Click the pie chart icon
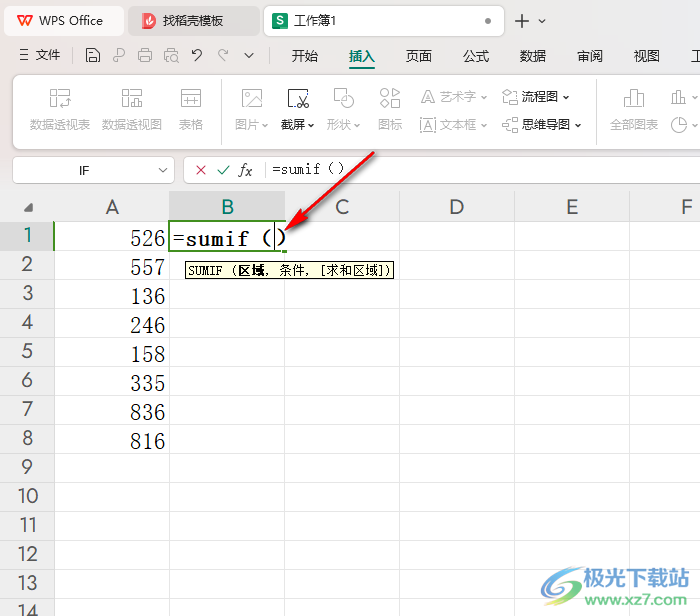Viewport: 700px width, 616px height. [679, 125]
